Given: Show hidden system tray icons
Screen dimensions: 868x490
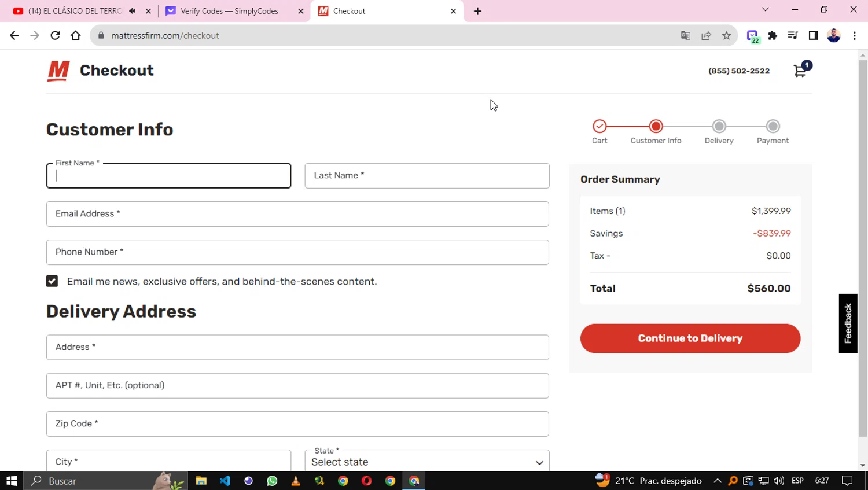Looking at the screenshot, I should tap(718, 481).
